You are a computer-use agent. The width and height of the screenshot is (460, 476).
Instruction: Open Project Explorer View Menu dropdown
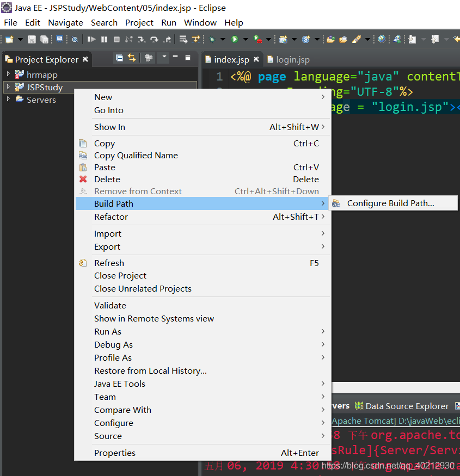coord(164,57)
